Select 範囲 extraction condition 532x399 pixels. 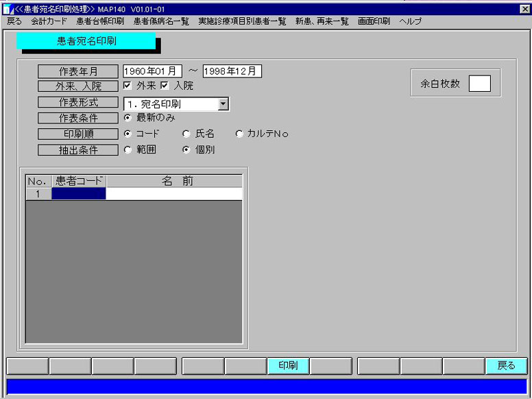pos(128,149)
